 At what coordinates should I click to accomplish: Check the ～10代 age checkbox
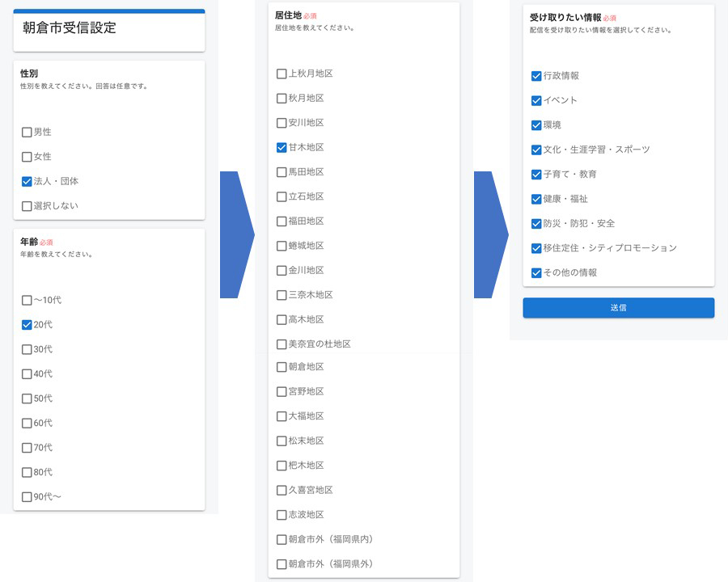27,300
